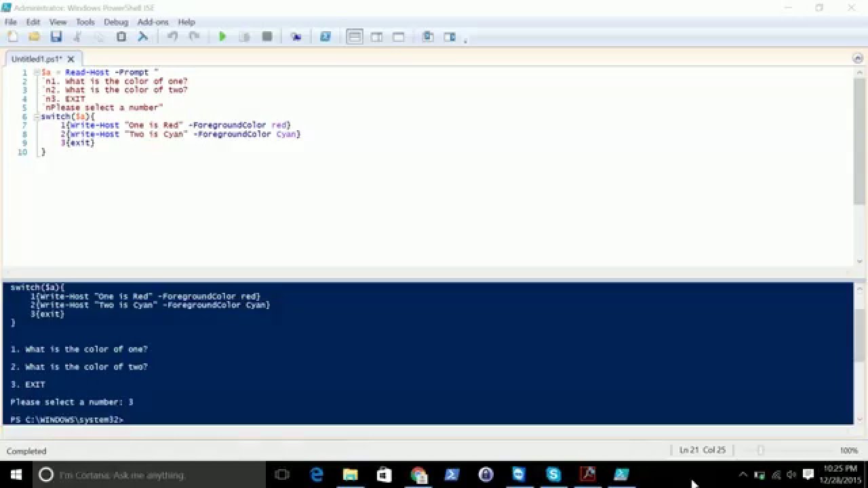Image resolution: width=868 pixels, height=488 pixels.
Task: Open Task View in taskbar
Action: 282,474
